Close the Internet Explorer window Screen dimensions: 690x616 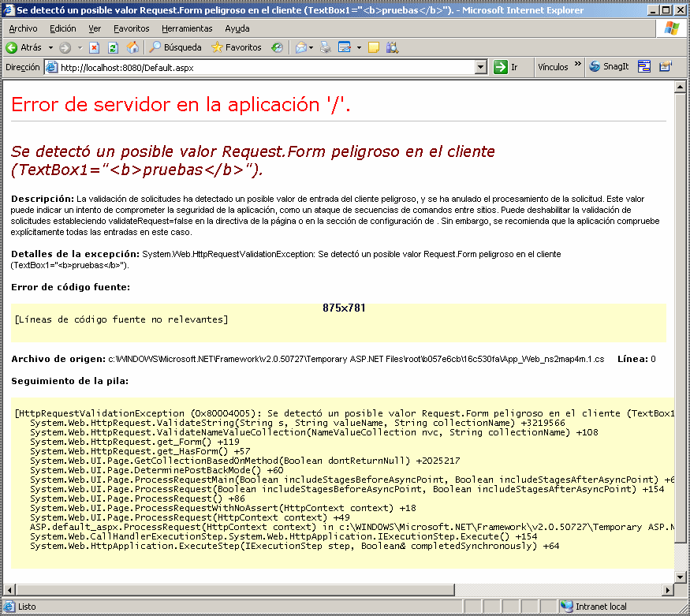[680, 9]
